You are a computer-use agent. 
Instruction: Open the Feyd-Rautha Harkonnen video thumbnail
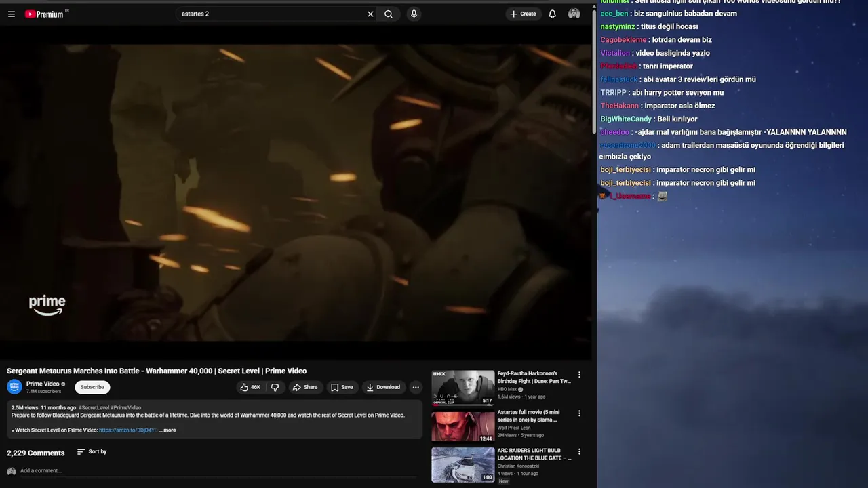pos(463,388)
